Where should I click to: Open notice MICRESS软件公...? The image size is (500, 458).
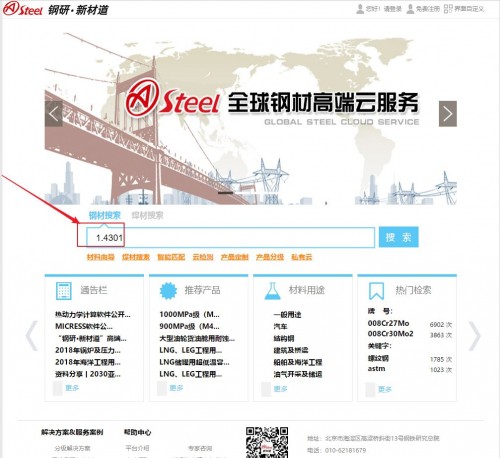tap(84, 326)
